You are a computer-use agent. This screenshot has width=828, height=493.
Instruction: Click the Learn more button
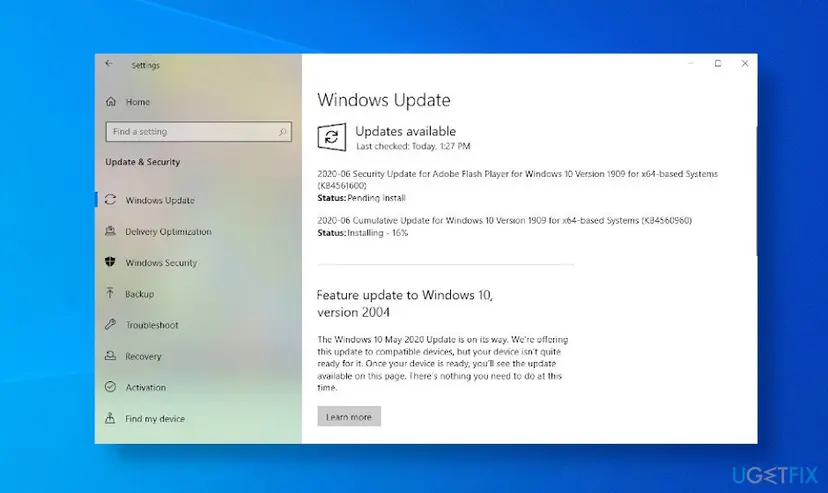pos(349,416)
